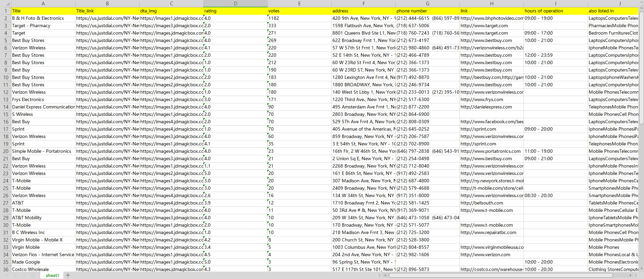This screenshot has height=279, width=644.
Task: Select the votes cell showing 1182
Action: pyautogui.click(x=299, y=18)
